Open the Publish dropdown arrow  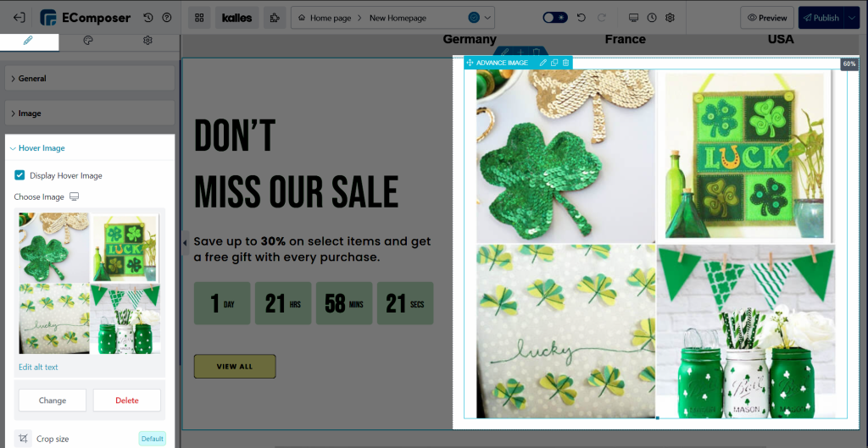click(x=851, y=18)
